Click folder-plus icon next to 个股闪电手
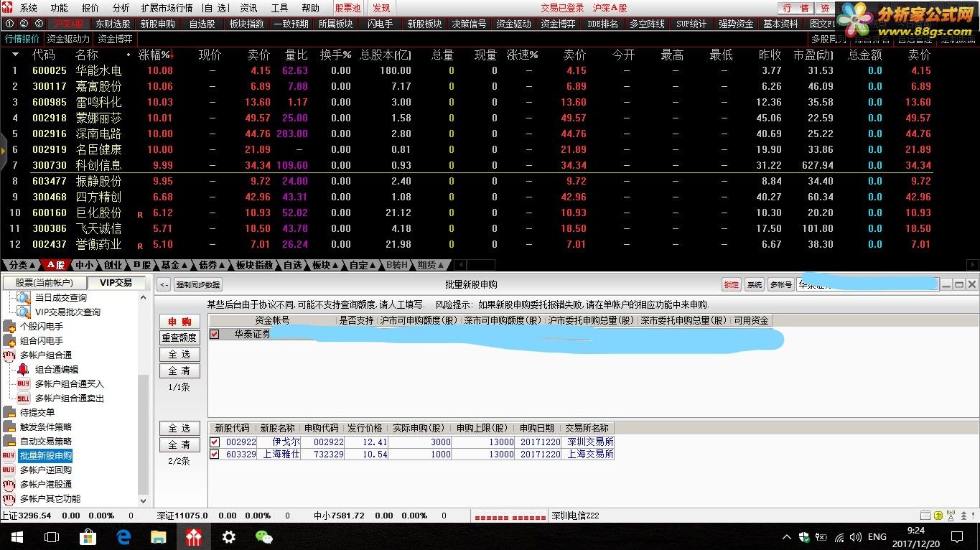The image size is (980, 550). click(9, 326)
